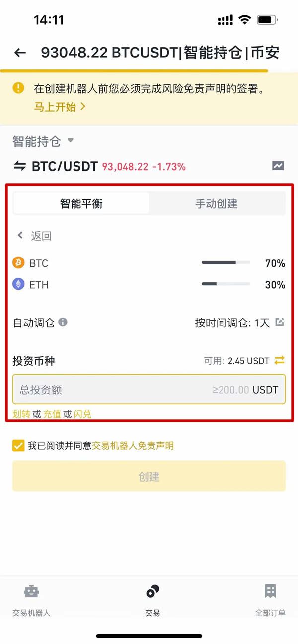The image size is (298, 644).
Task: Tap the auto-rebalance info icon
Action: [63, 322]
